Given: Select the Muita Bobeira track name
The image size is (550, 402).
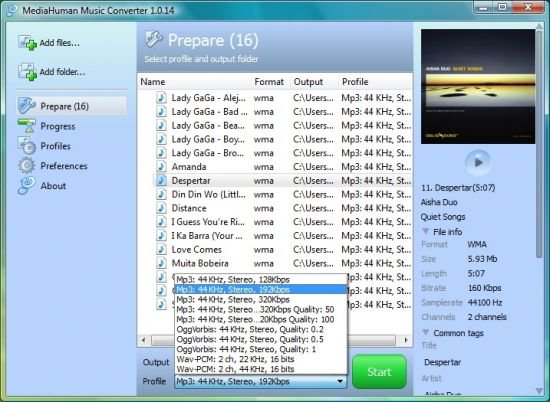Looking at the screenshot, I should tap(200, 263).
